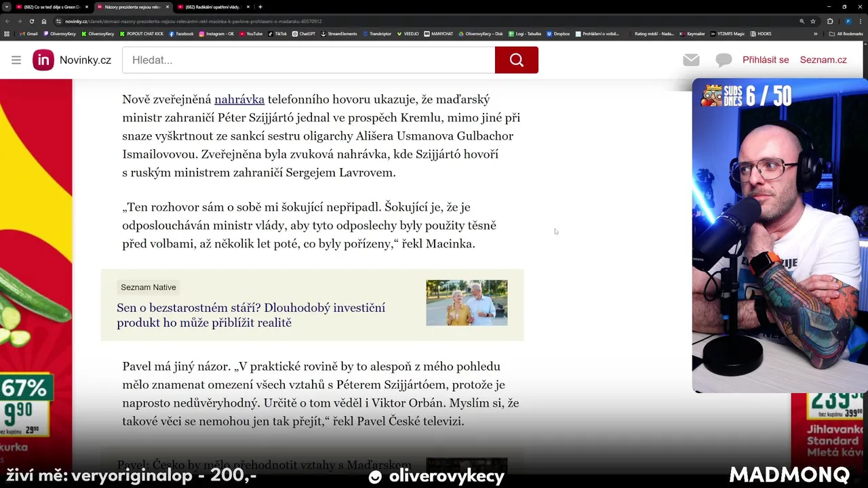Open the chat bubble icon in the header
Viewport: 868px width, 488px height.
coord(724,60)
